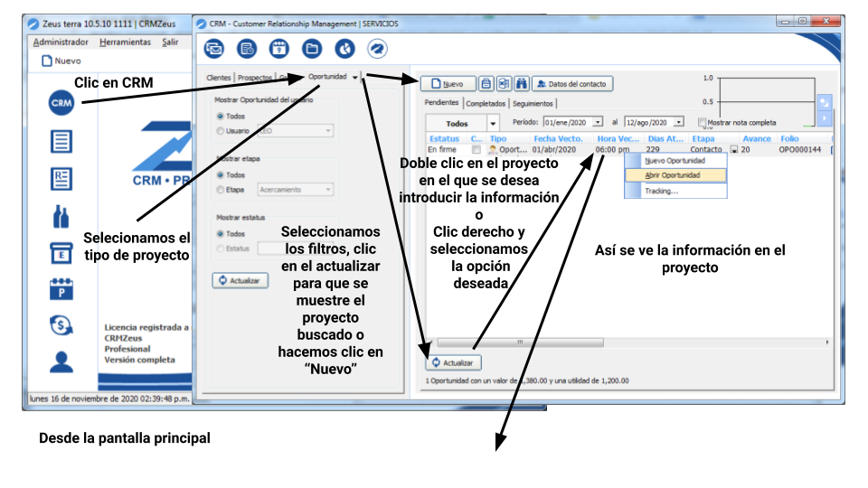Image resolution: width=868 pixels, height=488 pixels.
Task: Sort by the Etapa column header
Action: click(x=703, y=139)
